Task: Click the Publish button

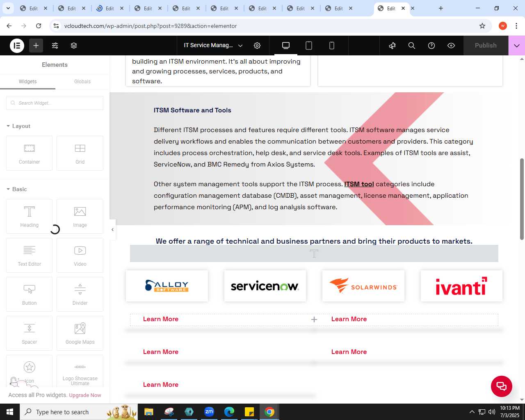Action: [x=486, y=46]
